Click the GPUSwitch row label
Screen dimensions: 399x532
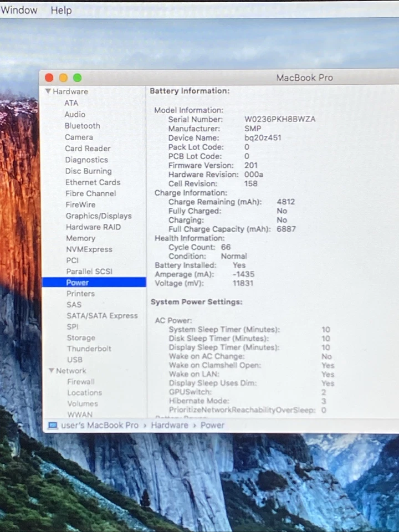click(x=190, y=392)
